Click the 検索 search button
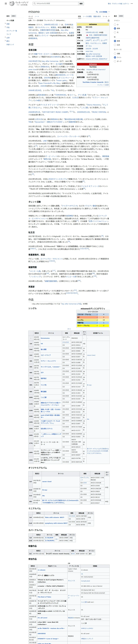Viewport: 138px width, 644px height. [x=81, y=4]
